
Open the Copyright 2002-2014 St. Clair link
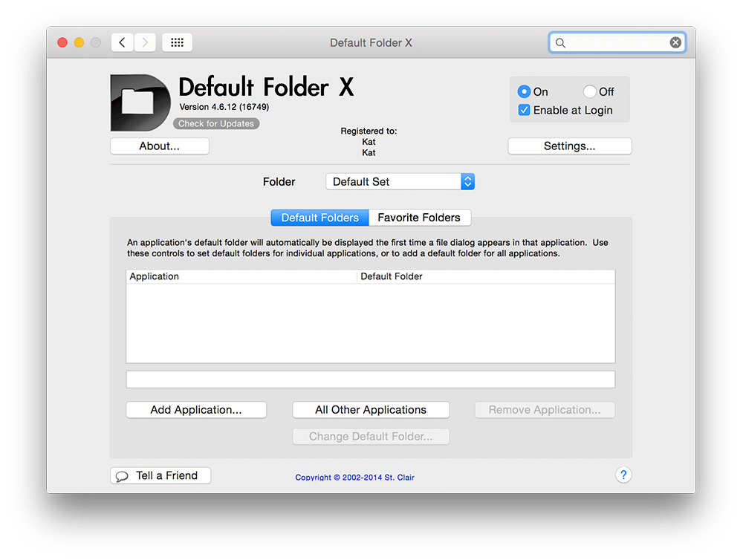coord(355,478)
